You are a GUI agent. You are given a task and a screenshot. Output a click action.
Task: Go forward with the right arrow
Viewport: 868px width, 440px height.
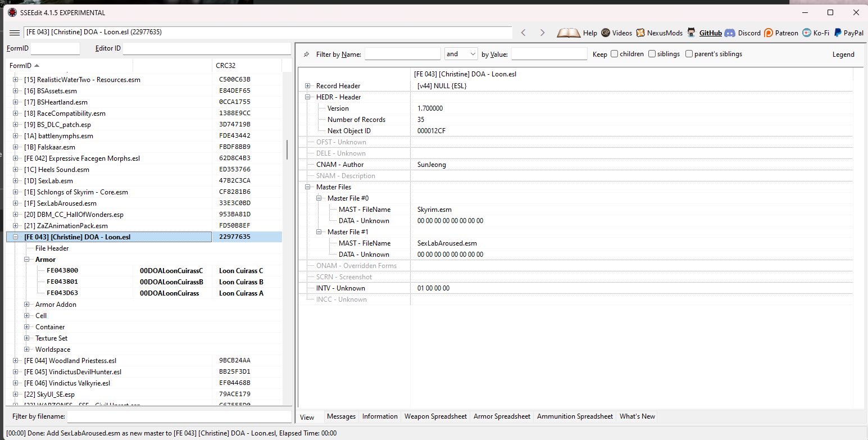pos(542,33)
